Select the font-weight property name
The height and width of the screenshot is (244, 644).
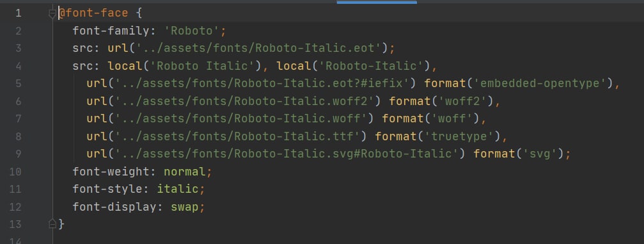(x=111, y=172)
